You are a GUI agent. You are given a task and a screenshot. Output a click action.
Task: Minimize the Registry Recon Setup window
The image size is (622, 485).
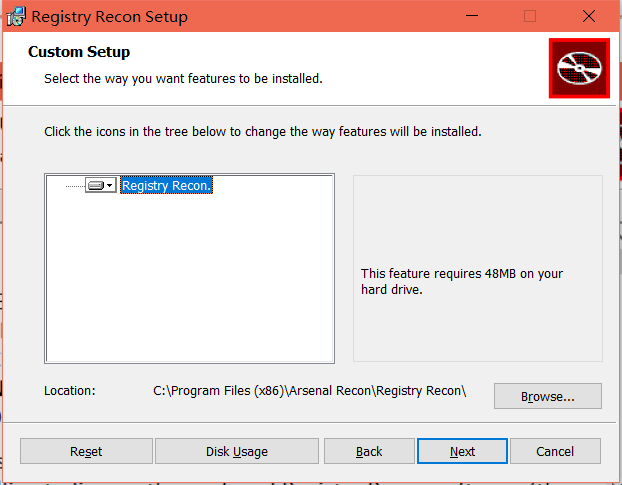[472, 16]
